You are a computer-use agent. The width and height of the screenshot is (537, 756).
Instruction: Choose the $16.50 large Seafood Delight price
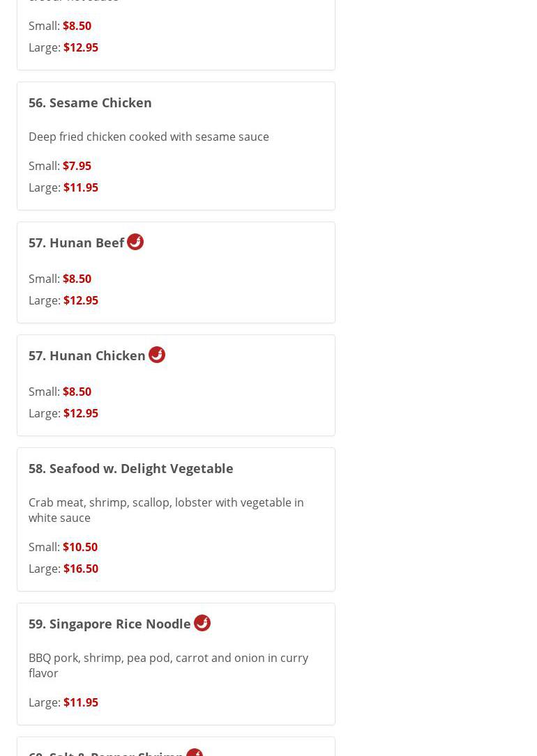[x=81, y=569]
